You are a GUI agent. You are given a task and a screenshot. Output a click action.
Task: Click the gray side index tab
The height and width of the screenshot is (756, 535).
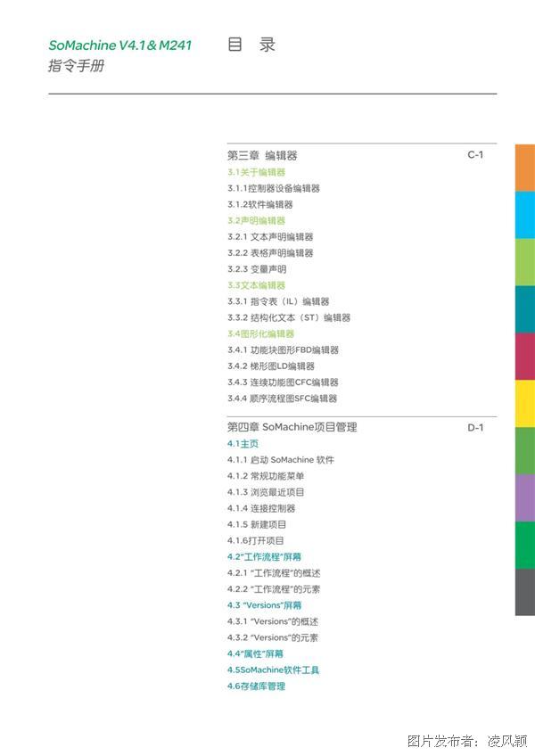525,592
